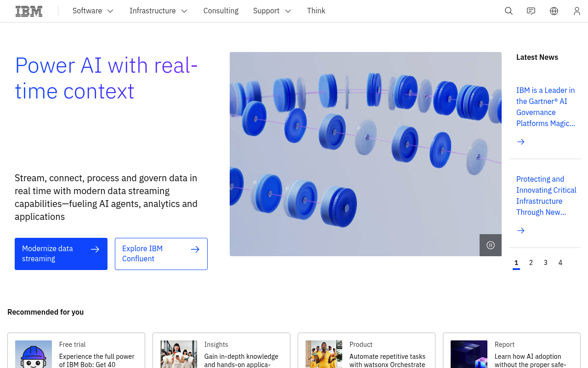Click Explore IBM Confluent button
This screenshot has height=368, width=588.
pyautogui.click(x=161, y=254)
